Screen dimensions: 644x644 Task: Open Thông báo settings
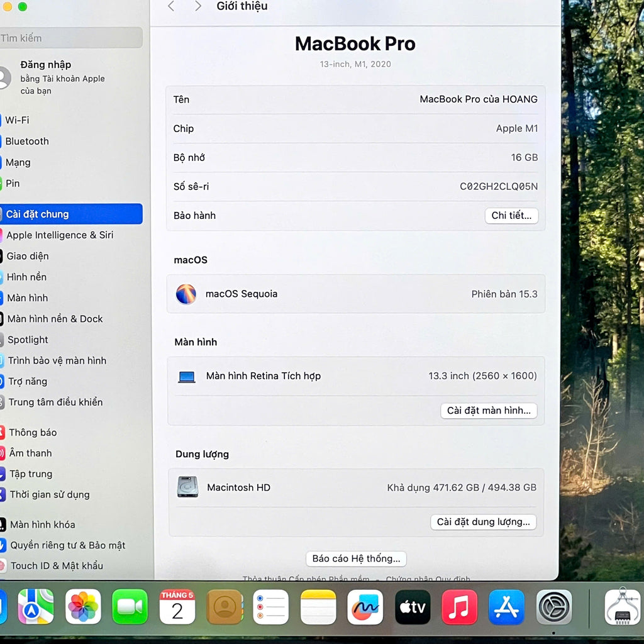(70, 433)
